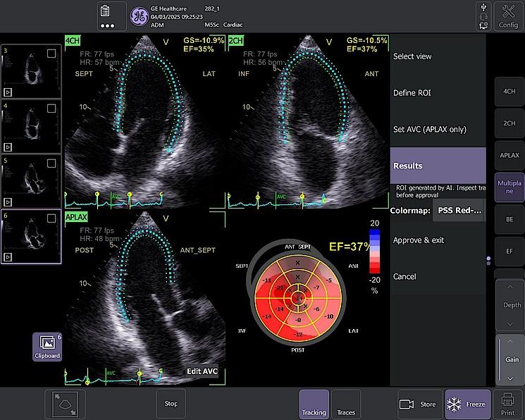The width and height of the screenshot is (525, 420).
Task: Increase Gain with the up chevron
Action: pyautogui.click(x=510, y=341)
